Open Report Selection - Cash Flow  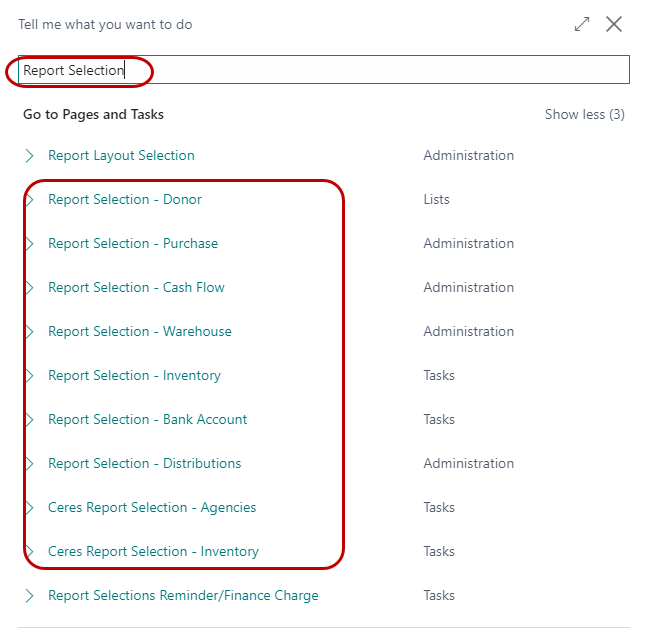(x=136, y=288)
